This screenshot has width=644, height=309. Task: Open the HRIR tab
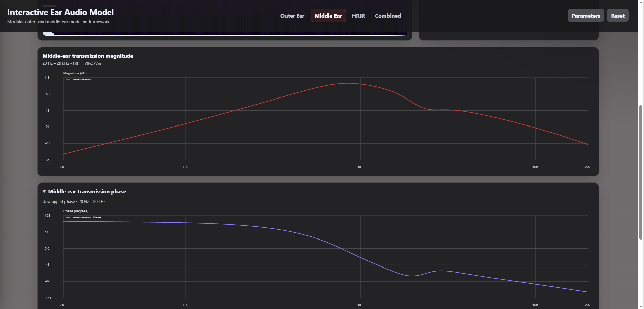(358, 16)
